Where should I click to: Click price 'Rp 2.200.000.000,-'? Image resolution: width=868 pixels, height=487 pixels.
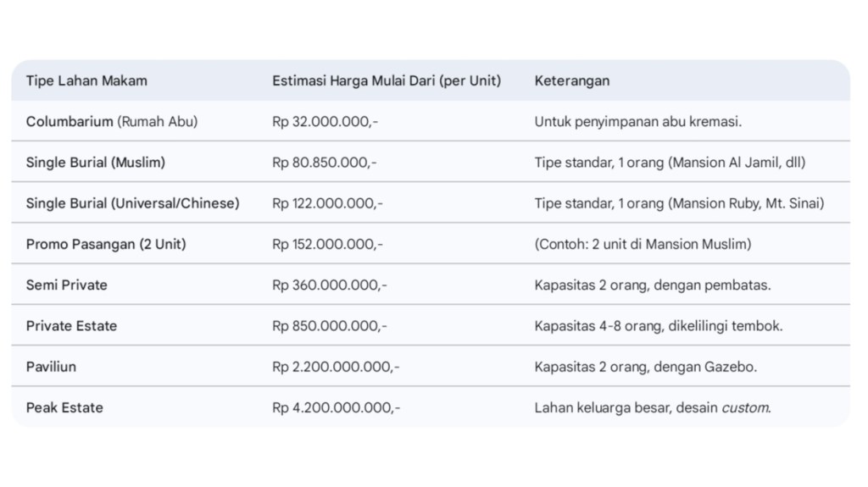point(336,367)
